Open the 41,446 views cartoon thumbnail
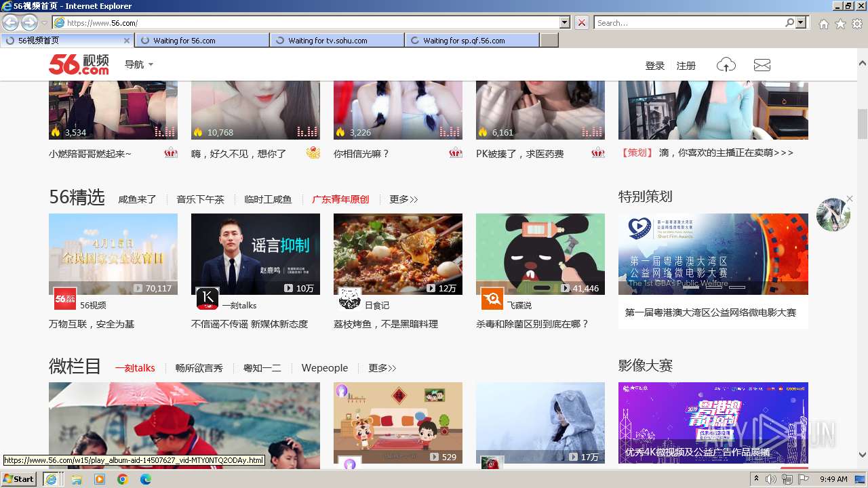 click(540, 254)
